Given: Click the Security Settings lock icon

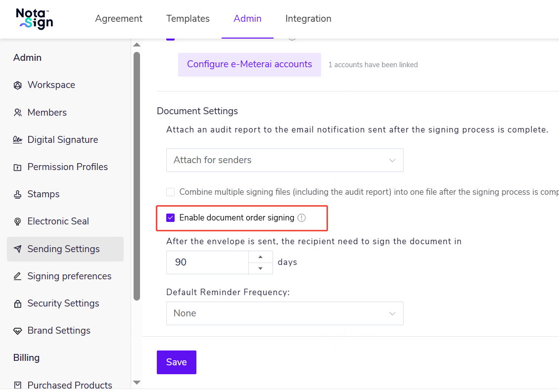Looking at the screenshot, I should 17,304.
